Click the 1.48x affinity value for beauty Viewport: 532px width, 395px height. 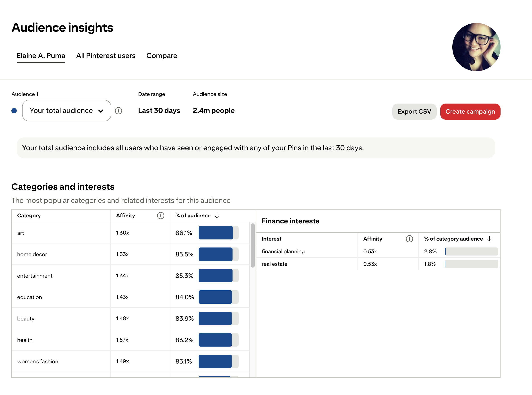(123, 318)
